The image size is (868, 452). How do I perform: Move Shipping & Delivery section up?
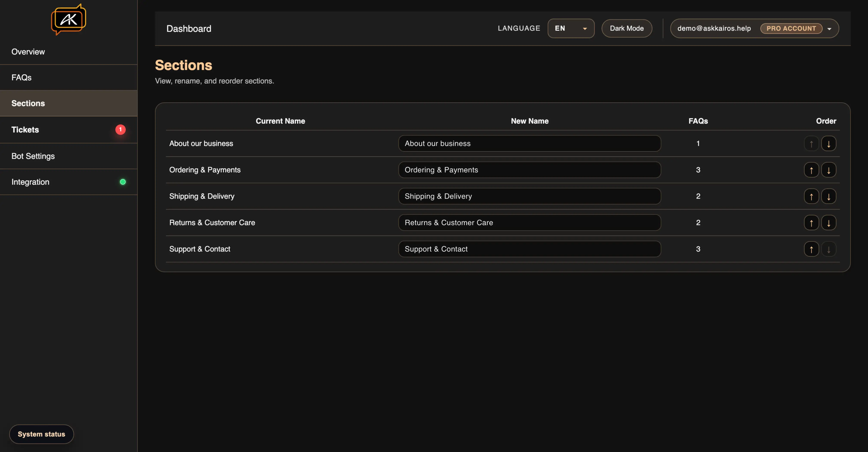click(x=811, y=196)
